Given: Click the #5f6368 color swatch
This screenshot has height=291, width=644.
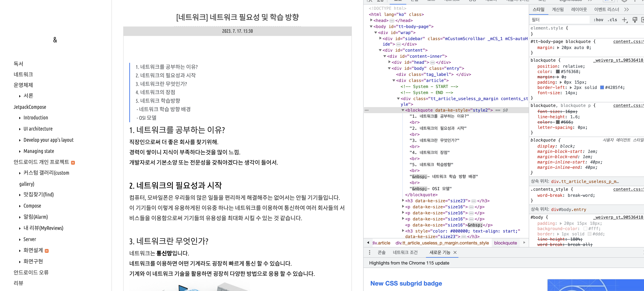Looking at the screenshot, I should (558, 72).
